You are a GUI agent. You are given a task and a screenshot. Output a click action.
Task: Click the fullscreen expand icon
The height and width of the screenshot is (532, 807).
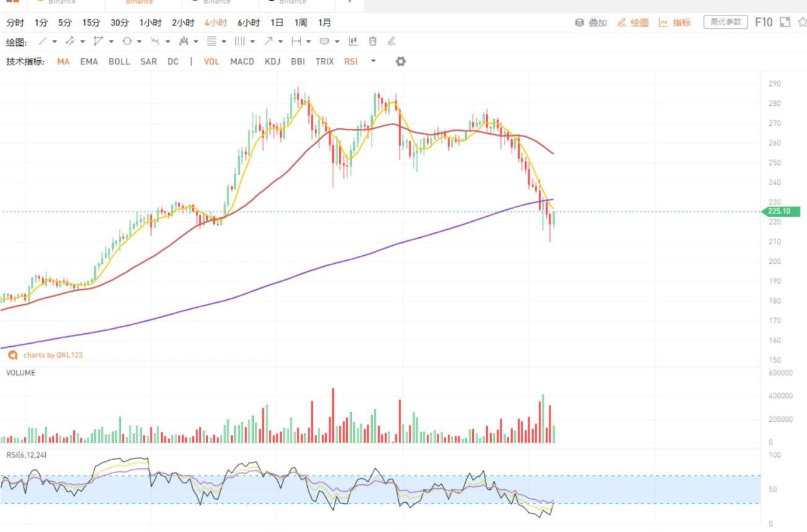(x=785, y=22)
